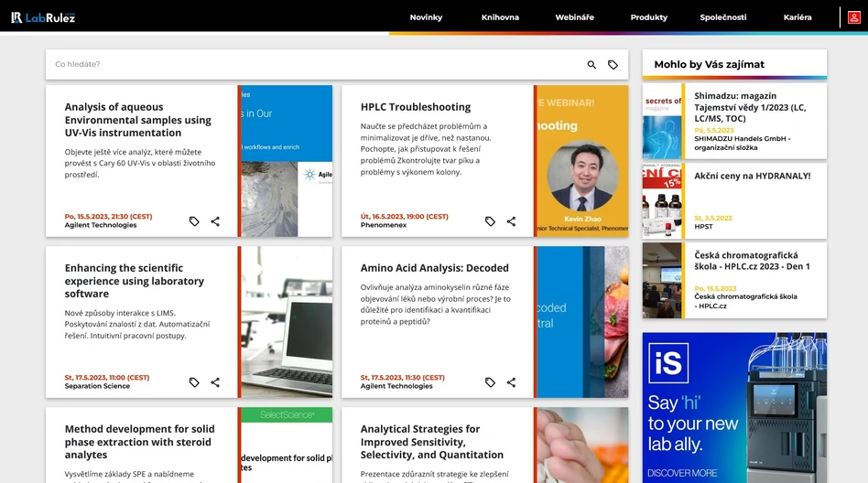Go to Webináře section
Screen dimensions: 868x483
(x=575, y=17)
